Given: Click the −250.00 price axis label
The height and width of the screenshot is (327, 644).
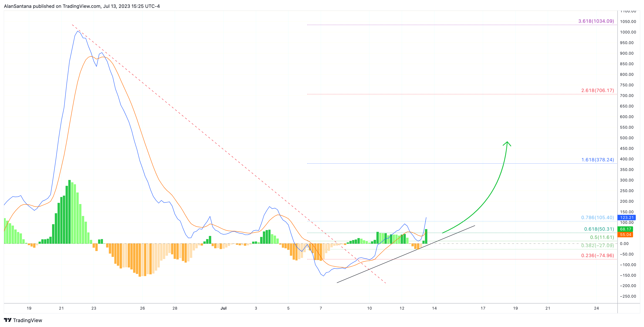Looking at the screenshot, I should coord(628,296).
